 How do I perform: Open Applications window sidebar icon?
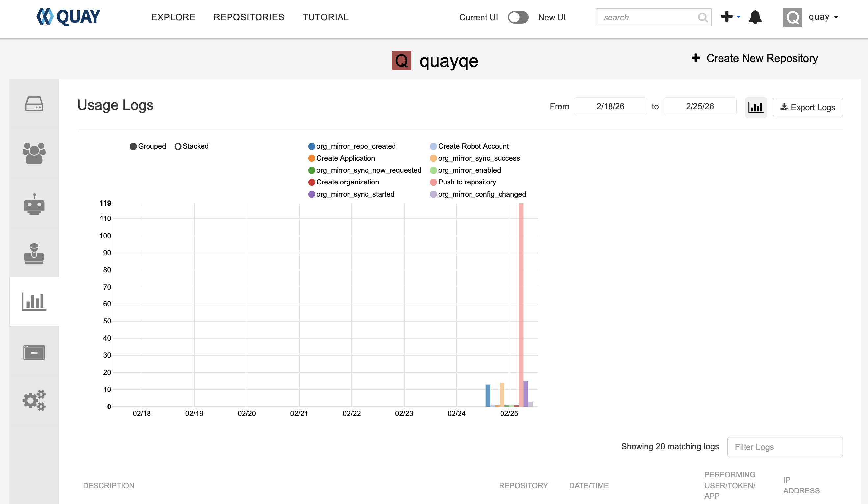tap(34, 352)
